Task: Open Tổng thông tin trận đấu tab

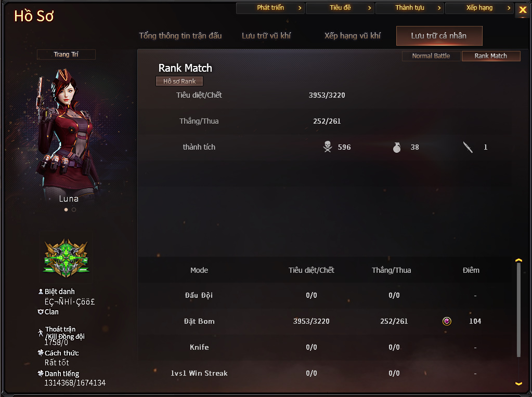Action: click(180, 36)
